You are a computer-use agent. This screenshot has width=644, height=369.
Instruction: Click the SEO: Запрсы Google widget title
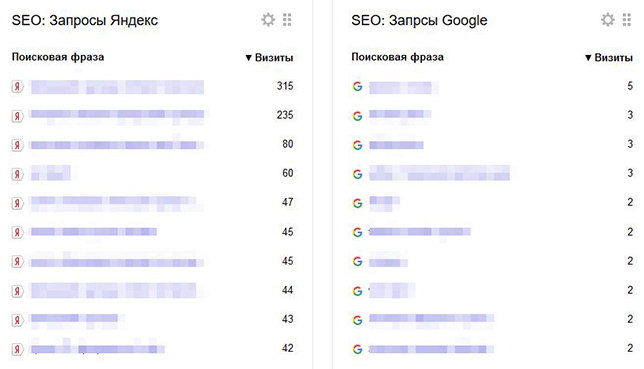tap(419, 20)
